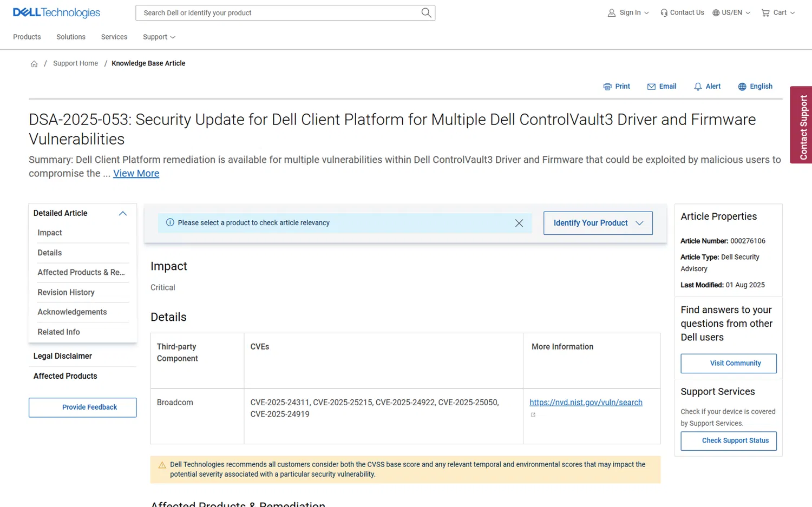The image size is (812, 507).
Task: Click the Dell Technologies logo
Action: point(56,12)
